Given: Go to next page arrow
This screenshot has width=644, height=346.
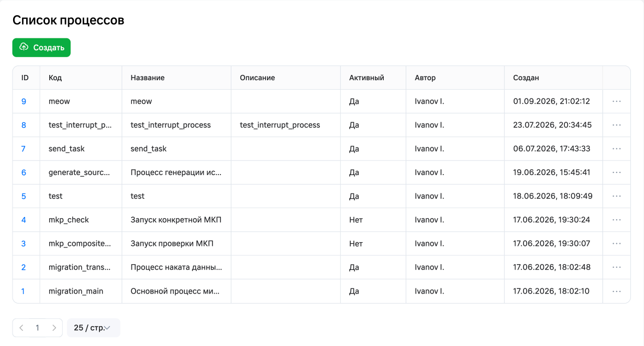Looking at the screenshot, I should [x=54, y=328].
